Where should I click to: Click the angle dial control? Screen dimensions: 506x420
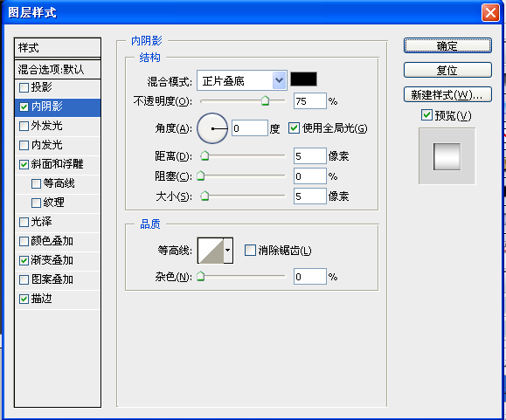click(x=212, y=128)
